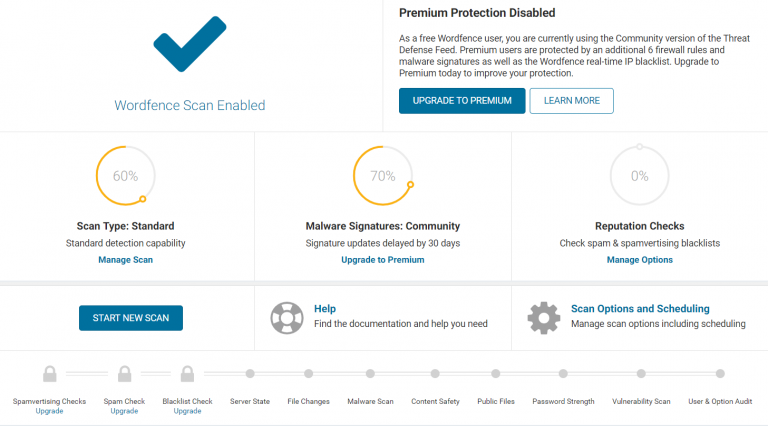768x426 pixels.
Task: Click the Blacklist Check padlock icon
Action: point(187,374)
